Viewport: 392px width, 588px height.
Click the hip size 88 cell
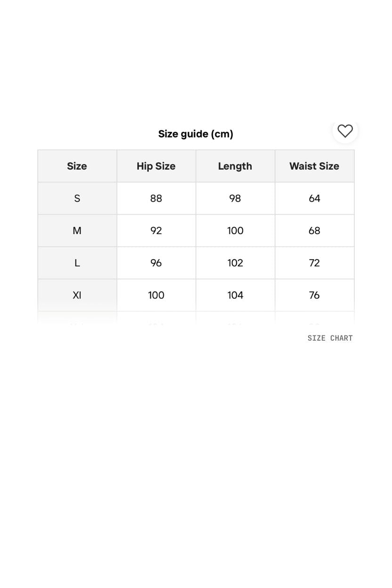pyautogui.click(x=156, y=198)
